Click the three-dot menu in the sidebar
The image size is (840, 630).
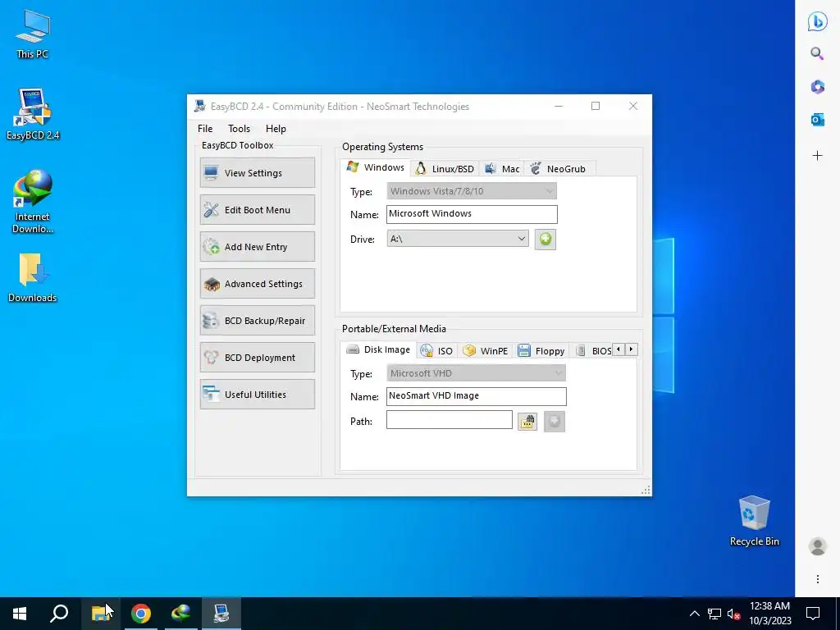click(x=818, y=579)
